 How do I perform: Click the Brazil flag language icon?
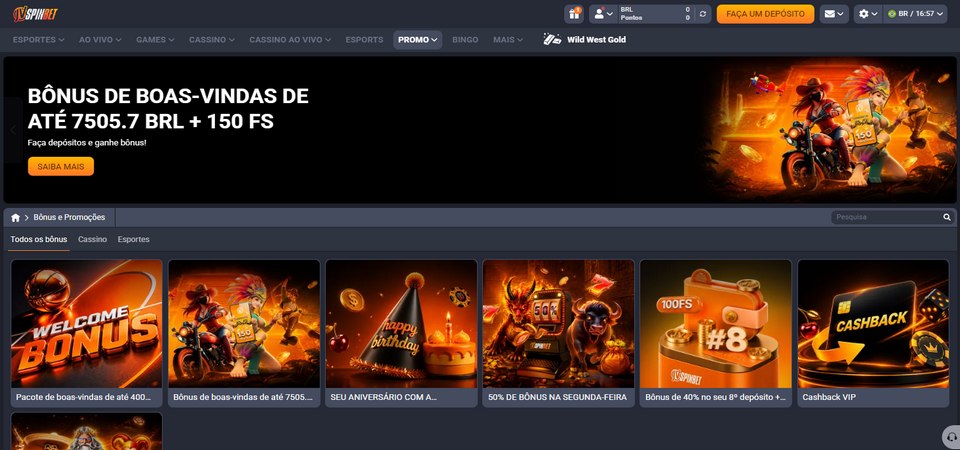click(891, 13)
